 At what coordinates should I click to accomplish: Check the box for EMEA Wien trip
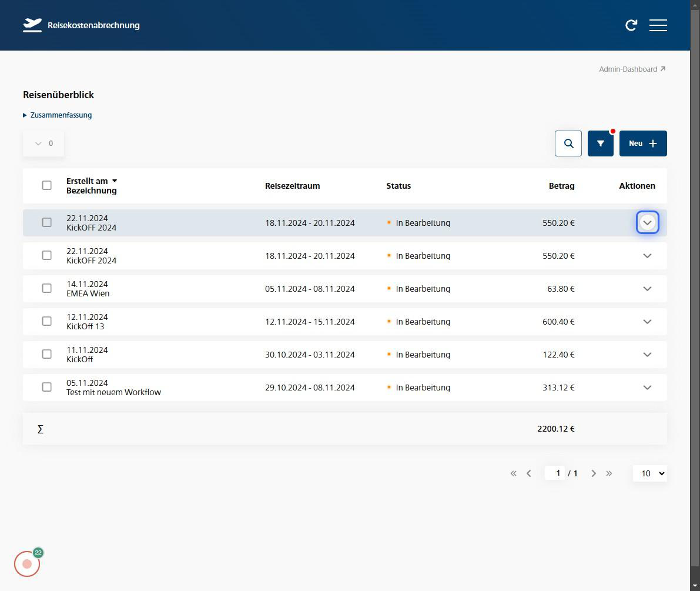(47, 288)
